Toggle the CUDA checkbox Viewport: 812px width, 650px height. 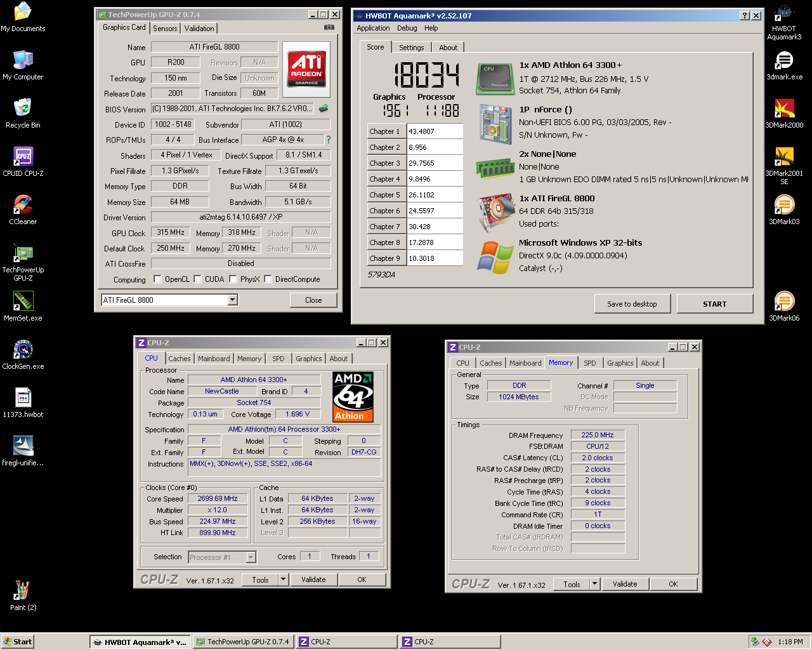[x=198, y=279]
